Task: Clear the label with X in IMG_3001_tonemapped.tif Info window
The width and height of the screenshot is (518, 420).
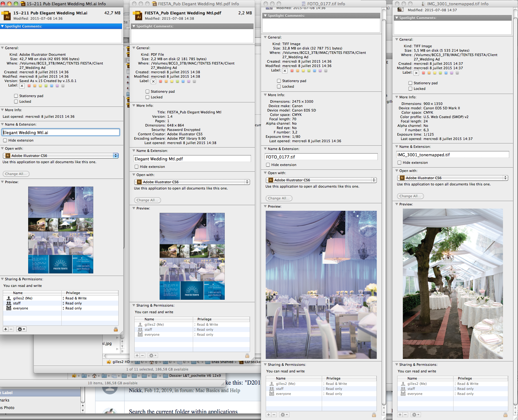Action: pos(416,73)
